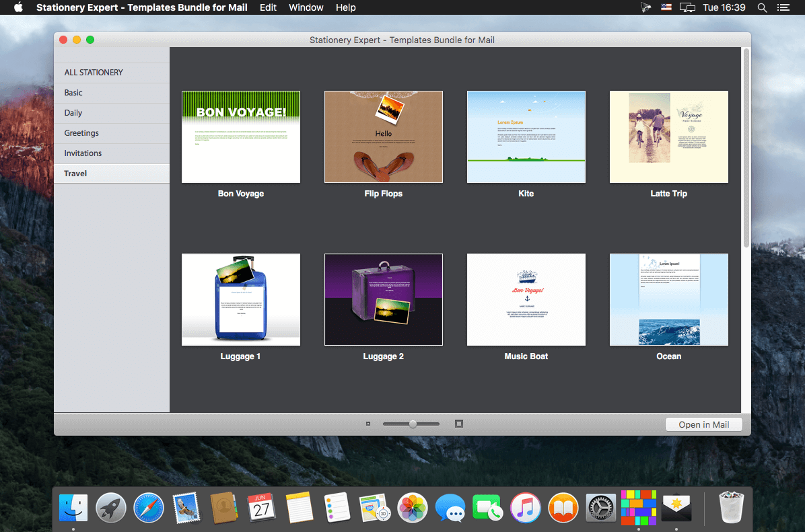Viewport: 805px width, 532px height.
Task: Select ALL STATIONERY in the sidebar
Action: 112,73
